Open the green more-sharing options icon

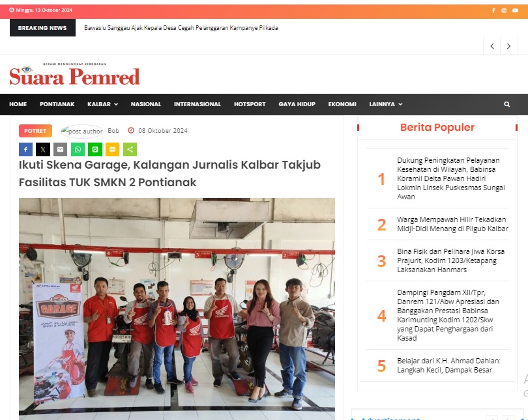(x=130, y=150)
